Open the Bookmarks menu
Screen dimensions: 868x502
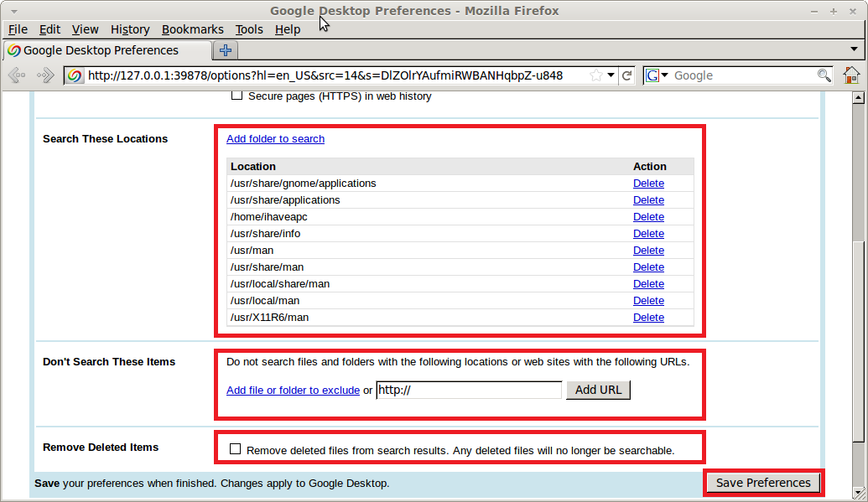193,29
